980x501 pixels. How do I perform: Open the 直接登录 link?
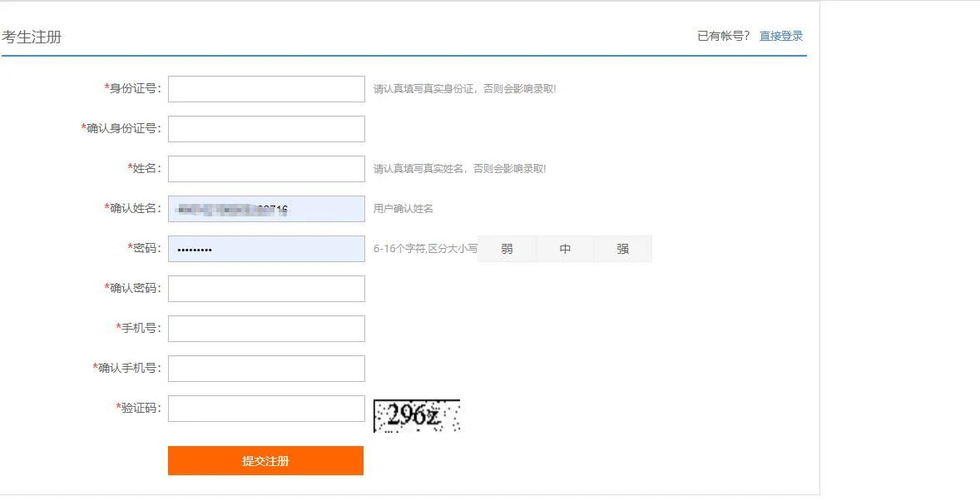[780, 36]
